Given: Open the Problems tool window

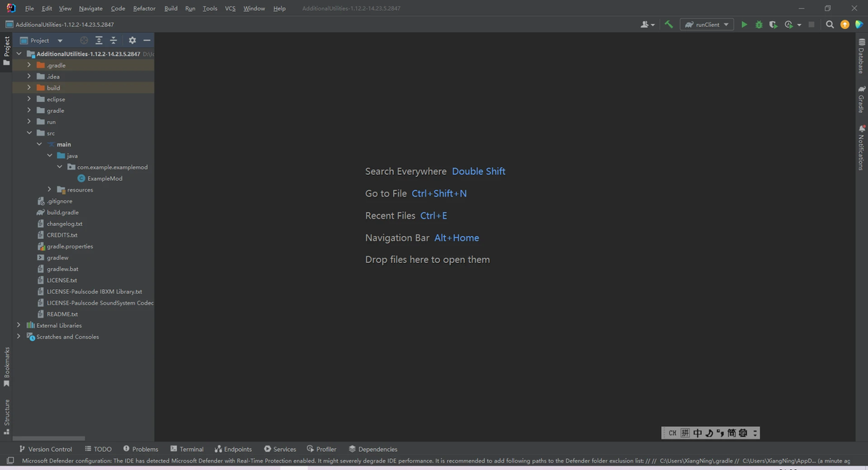Looking at the screenshot, I should point(141,449).
